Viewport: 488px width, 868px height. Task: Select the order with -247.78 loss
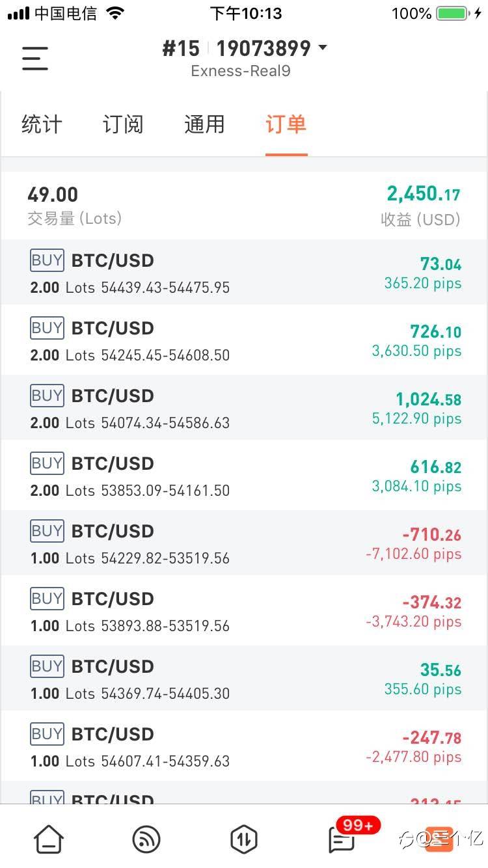coord(244,746)
